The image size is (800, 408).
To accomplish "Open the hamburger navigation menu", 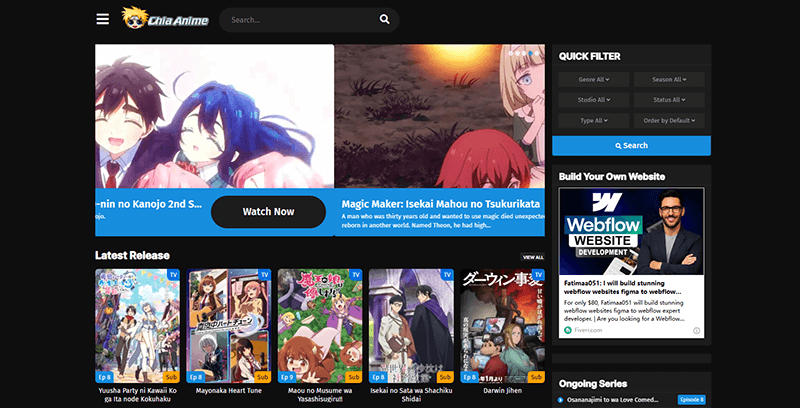I will tap(102, 19).
